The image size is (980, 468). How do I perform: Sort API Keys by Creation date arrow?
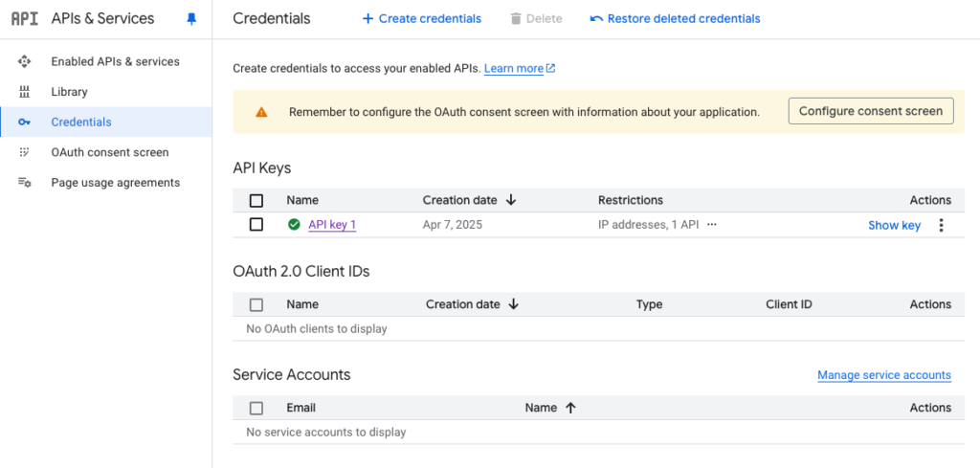[511, 200]
